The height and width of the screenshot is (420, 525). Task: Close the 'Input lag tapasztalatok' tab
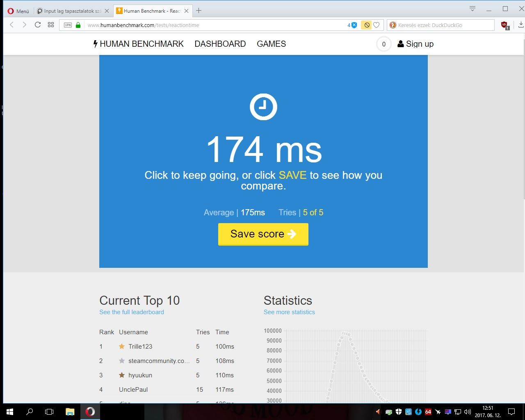pyautogui.click(x=107, y=11)
